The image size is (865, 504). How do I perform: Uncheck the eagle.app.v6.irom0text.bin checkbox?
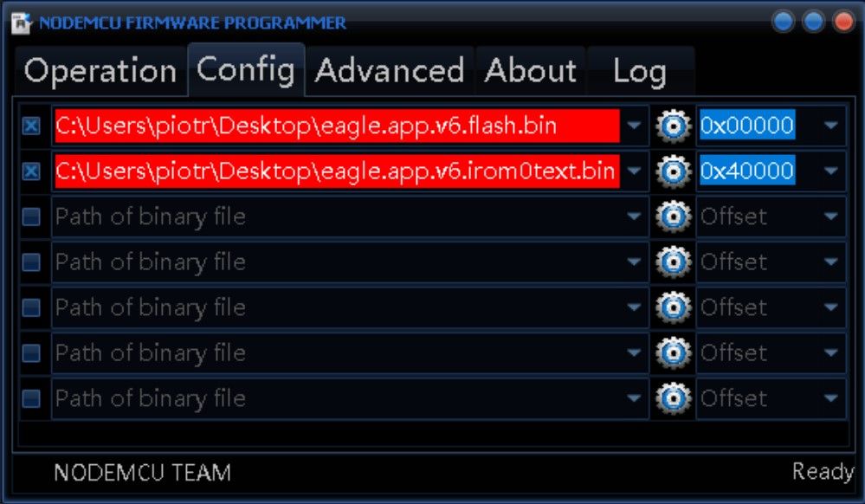[x=31, y=171]
